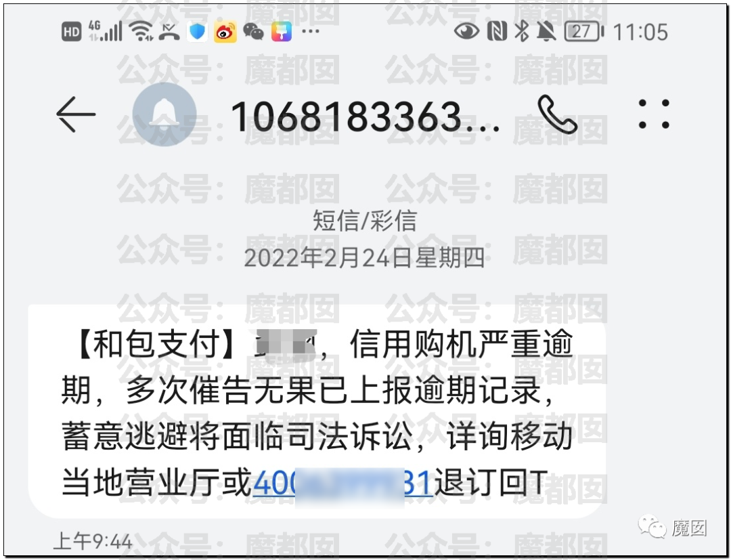Tap the NFC status icon
This screenshot has width=731, height=560.
(x=497, y=32)
